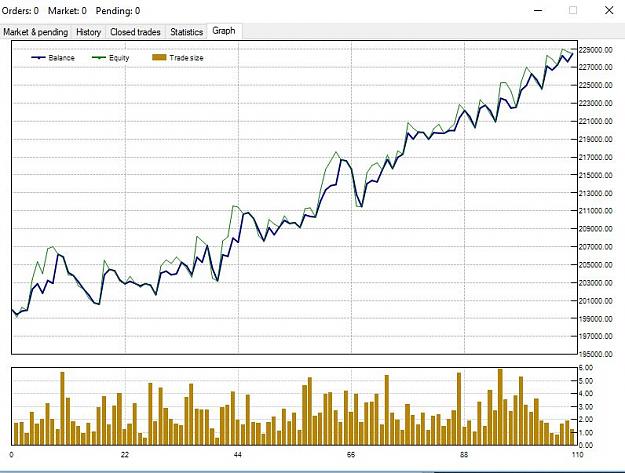The image size is (625, 473).
Task: Click the Trade size legend label
Action: click(186, 58)
